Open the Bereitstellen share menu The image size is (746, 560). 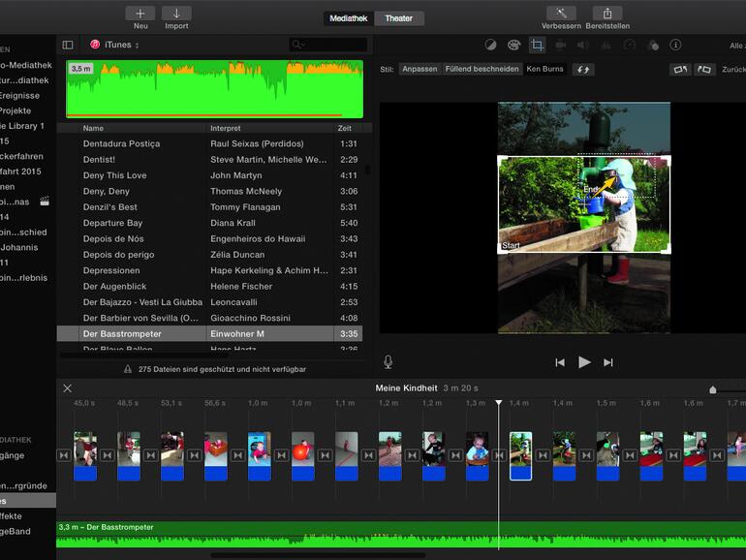coord(606,14)
